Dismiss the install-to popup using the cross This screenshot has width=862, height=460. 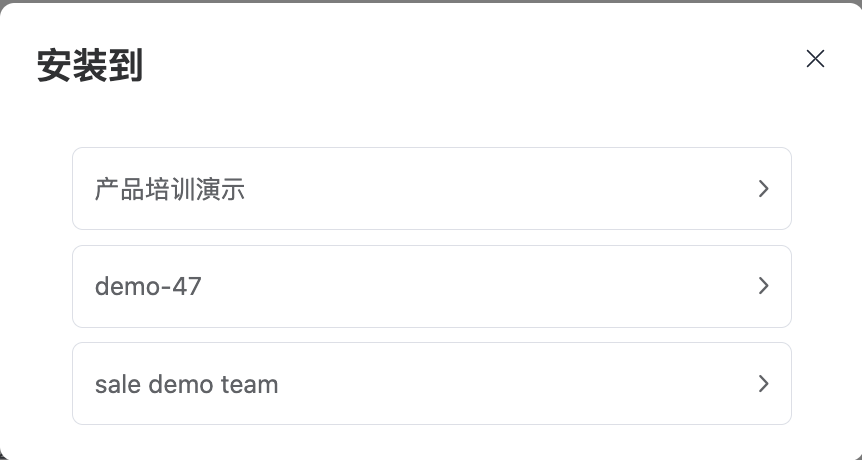pyautogui.click(x=815, y=59)
